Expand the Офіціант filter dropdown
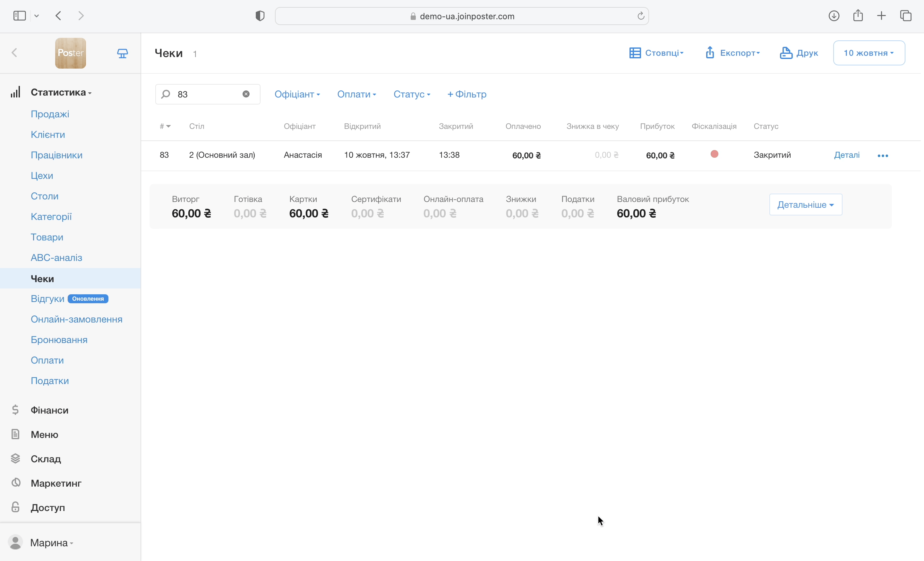924x561 pixels. (x=297, y=94)
